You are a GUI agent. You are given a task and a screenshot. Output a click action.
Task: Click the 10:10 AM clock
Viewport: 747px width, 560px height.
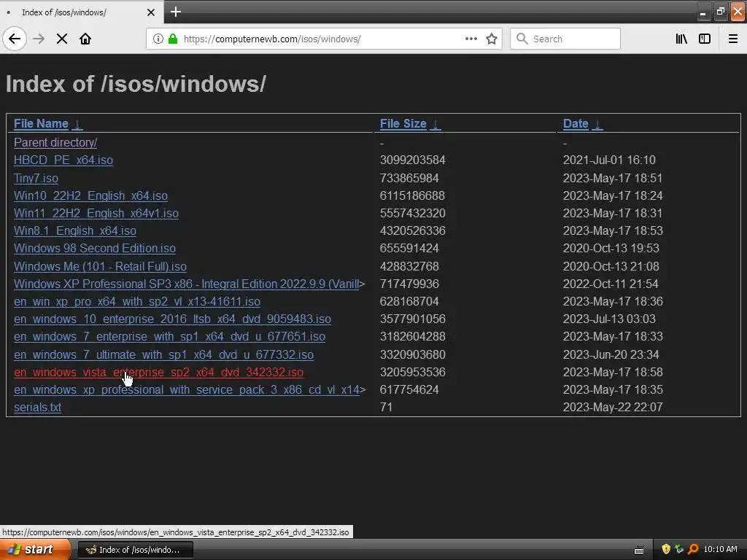point(720,550)
